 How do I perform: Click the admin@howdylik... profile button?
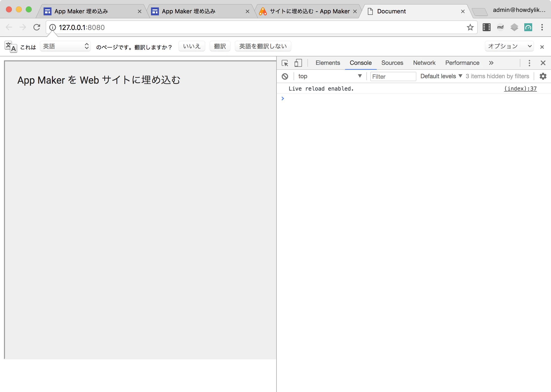(x=519, y=10)
